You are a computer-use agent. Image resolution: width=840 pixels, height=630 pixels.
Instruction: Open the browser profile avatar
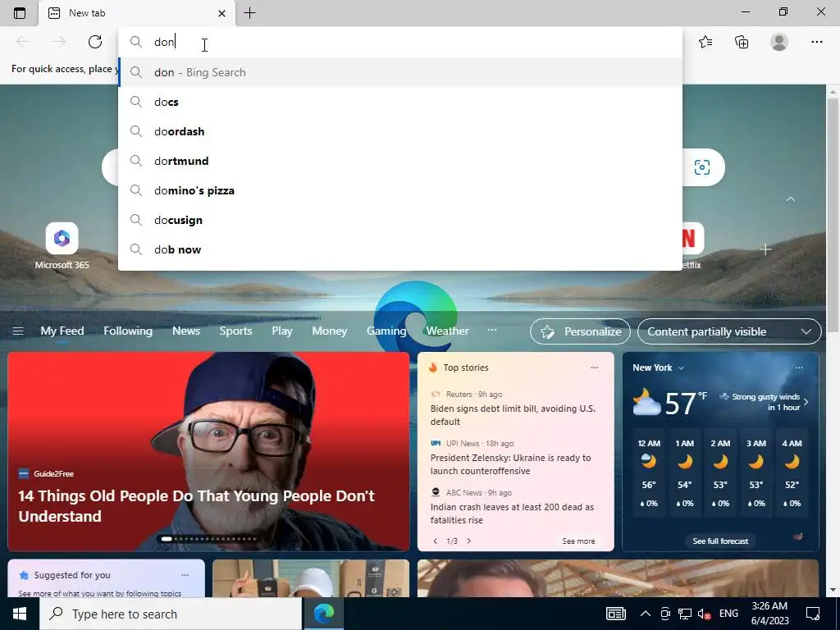(779, 42)
